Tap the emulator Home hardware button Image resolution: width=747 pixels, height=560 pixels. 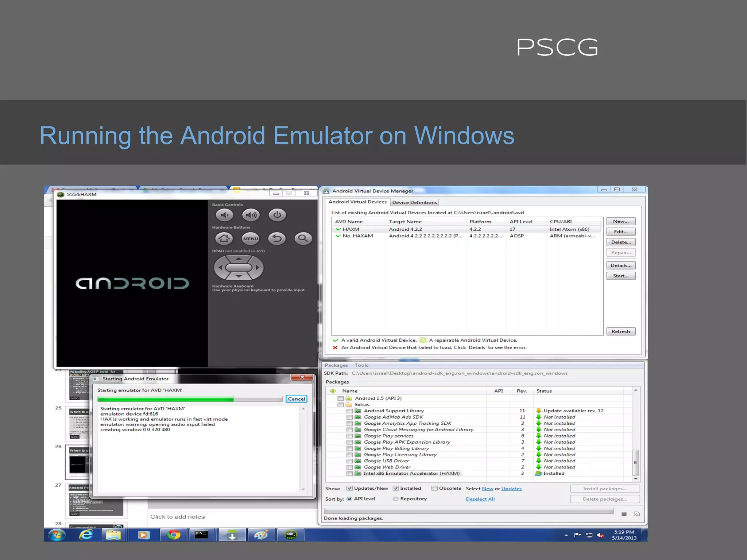[224, 238]
